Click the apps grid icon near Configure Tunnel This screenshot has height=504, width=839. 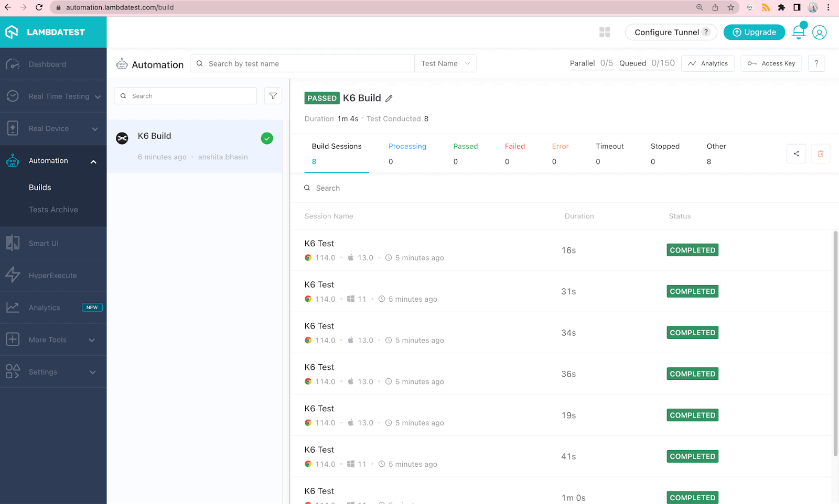pos(605,32)
